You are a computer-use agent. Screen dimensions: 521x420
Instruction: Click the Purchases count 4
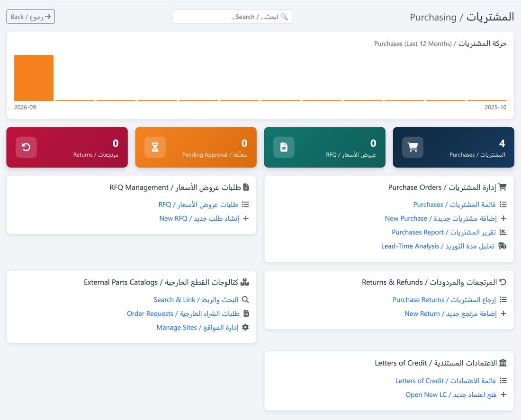[x=502, y=143]
